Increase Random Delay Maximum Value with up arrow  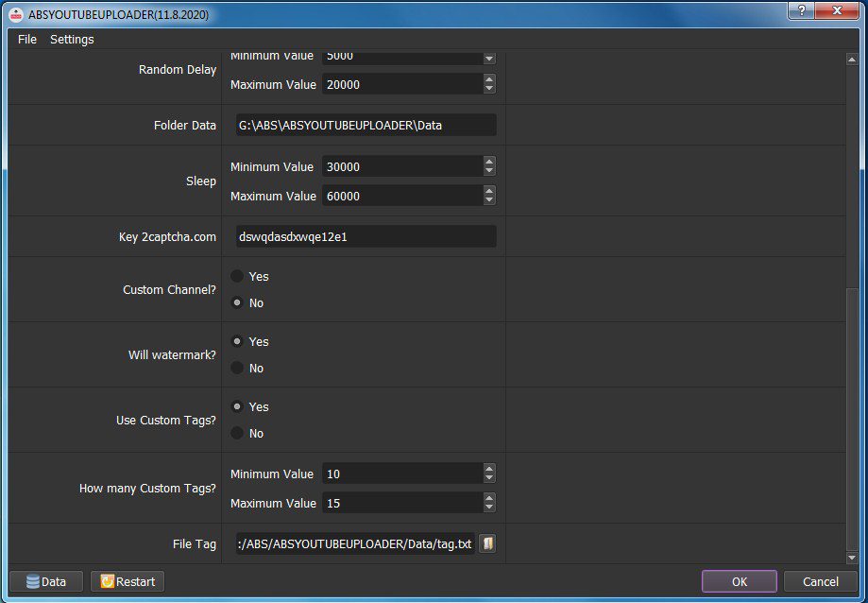click(x=489, y=79)
